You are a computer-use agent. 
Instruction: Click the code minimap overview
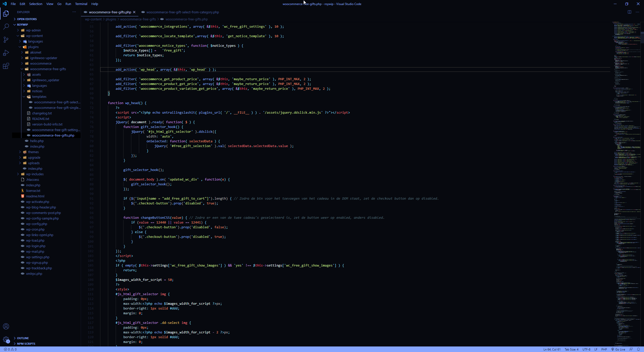(x=626, y=151)
